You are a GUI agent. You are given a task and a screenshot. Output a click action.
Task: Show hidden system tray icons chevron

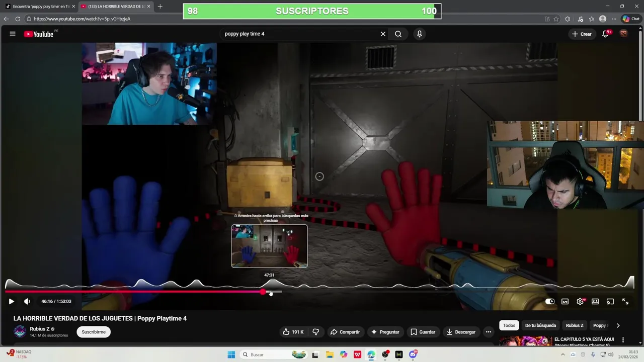(562, 354)
